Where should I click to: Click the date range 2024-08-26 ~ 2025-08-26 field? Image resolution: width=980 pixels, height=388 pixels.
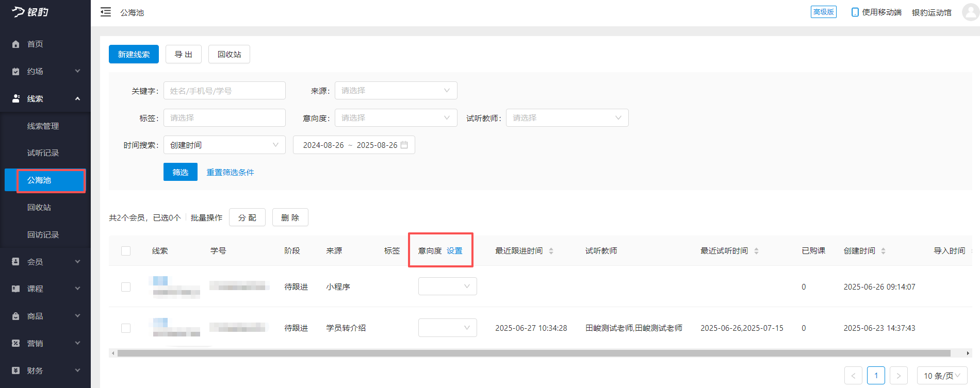point(354,145)
